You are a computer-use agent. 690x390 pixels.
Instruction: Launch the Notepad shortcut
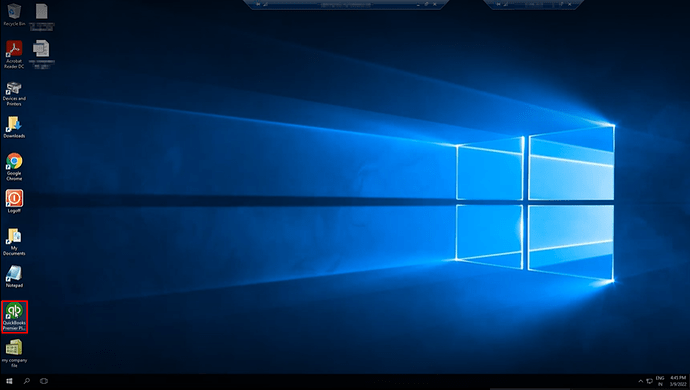click(14, 276)
